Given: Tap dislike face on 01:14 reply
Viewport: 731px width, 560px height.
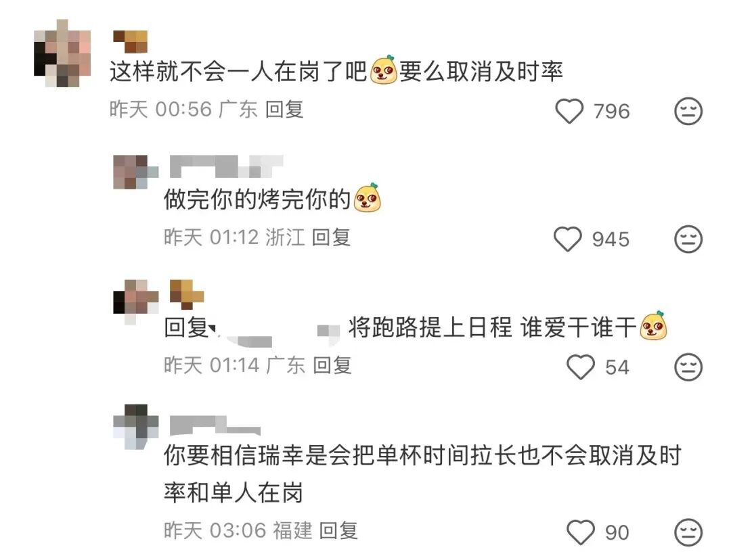Looking at the screenshot, I should pos(688,367).
